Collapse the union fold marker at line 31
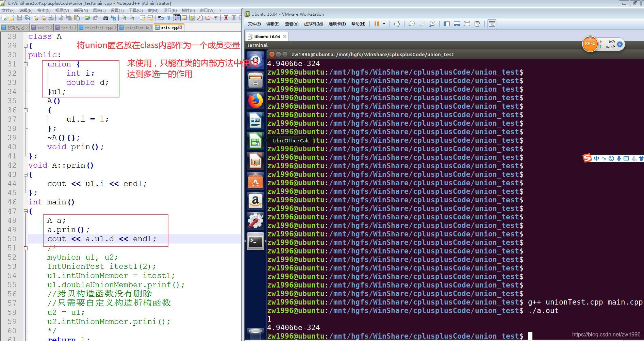 click(26, 64)
